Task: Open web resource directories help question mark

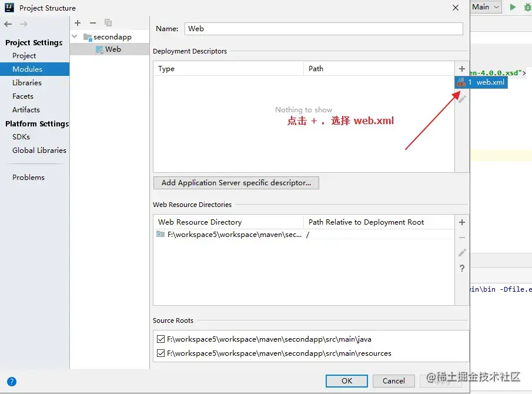Action: [462, 268]
